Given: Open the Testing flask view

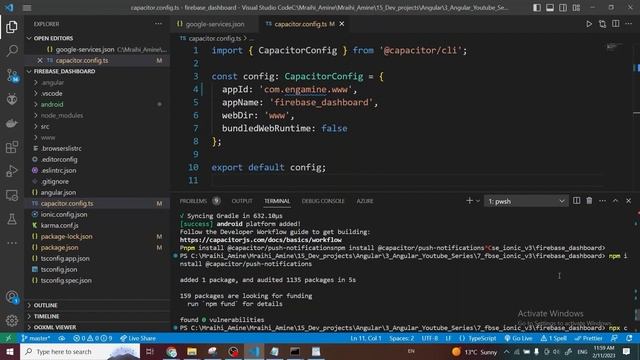Looking at the screenshot, I should 12,219.
